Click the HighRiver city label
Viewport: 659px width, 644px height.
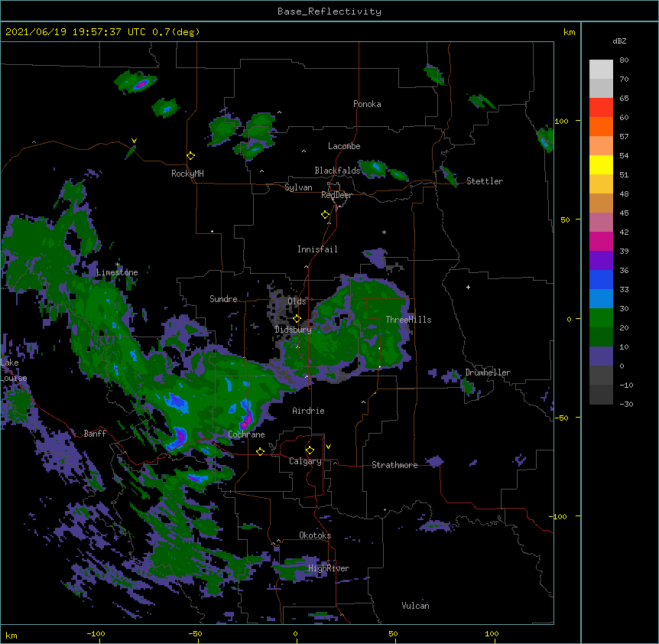pos(329,568)
